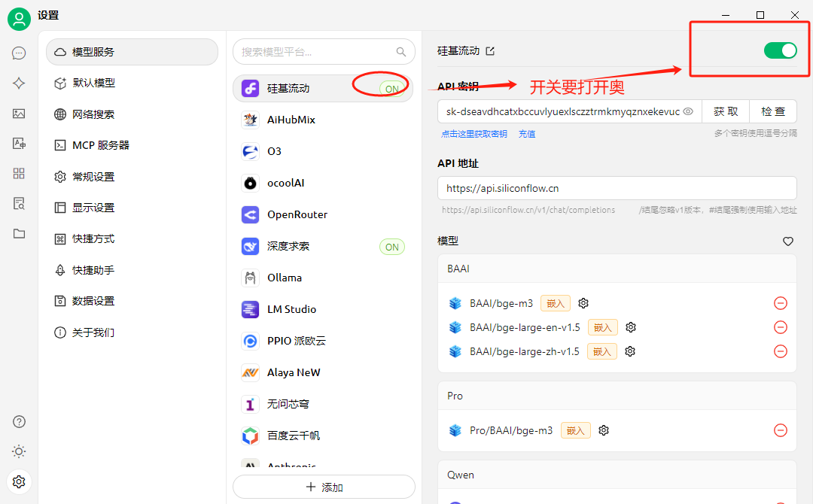Click the 检查 API key button

coord(773,111)
